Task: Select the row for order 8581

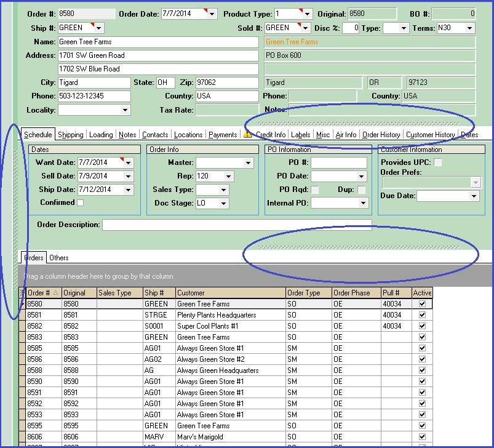Action: pyautogui.click(x=225, y=315)
